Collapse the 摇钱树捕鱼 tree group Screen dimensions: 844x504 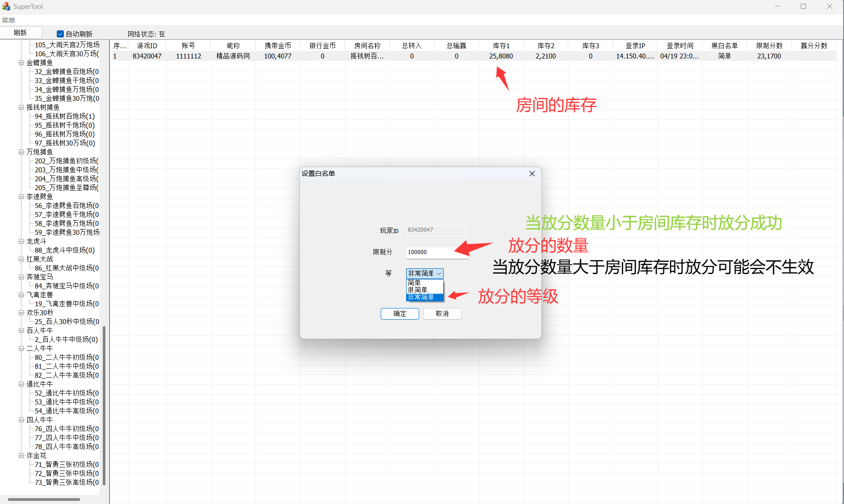coord(21,107)
